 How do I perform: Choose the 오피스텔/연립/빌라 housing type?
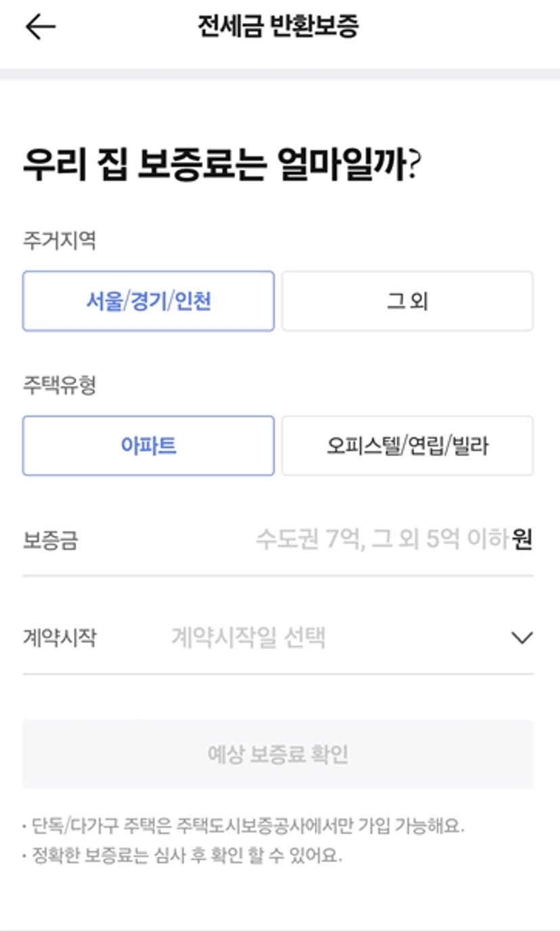pyautogui.click(x=407, y=446)
